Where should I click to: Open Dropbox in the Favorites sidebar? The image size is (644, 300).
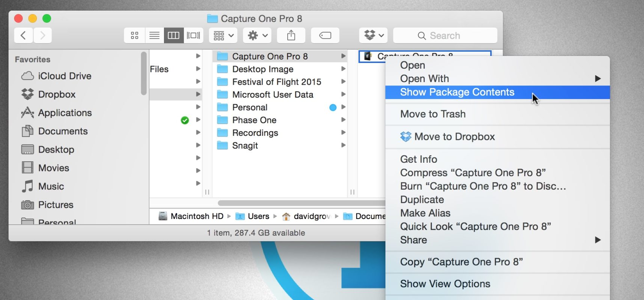(x=56, y=94)
